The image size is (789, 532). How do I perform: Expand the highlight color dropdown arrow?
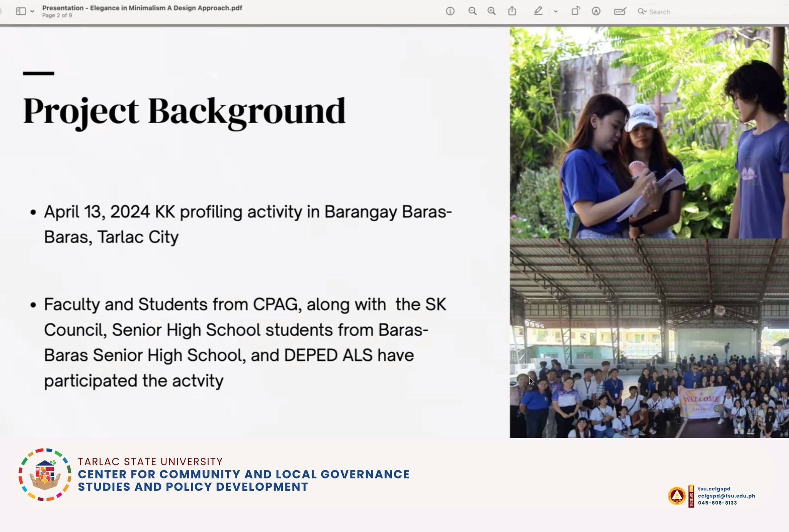(556, 12)
